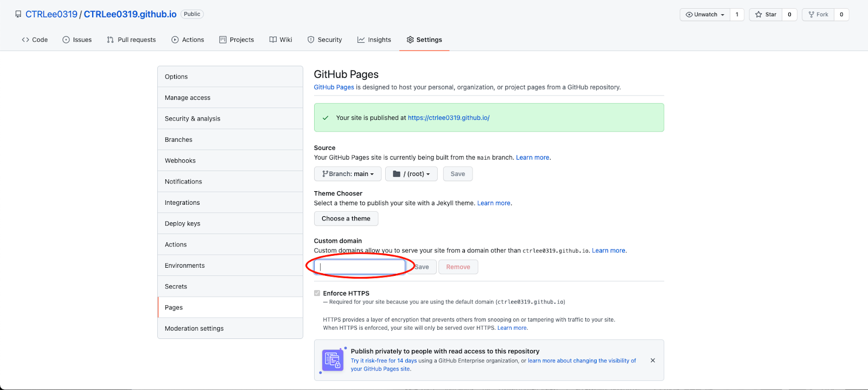Go to Pull requests tab
The height and width of the screenshot is (390, 868).
click(x=131, y=40)
